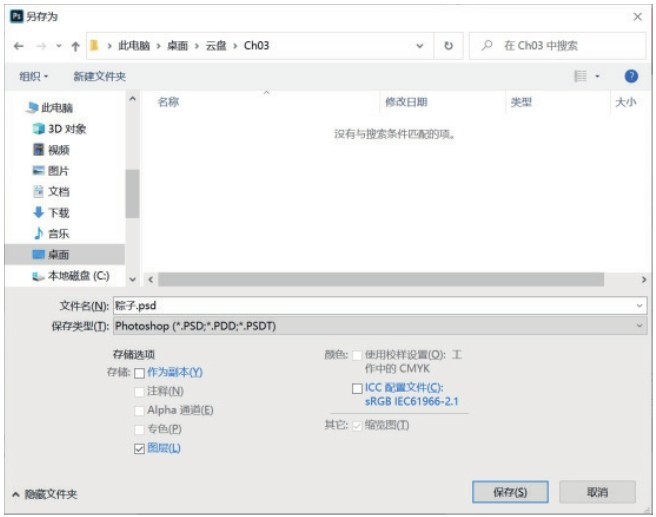Click horizontal scrollbar right arrow
Viewport: 656px width, 517px height.
[644, 279]
